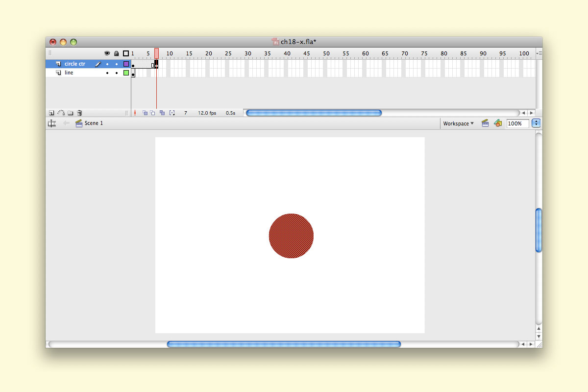Open the zoom level dropdown stepper

pos(536,123)
